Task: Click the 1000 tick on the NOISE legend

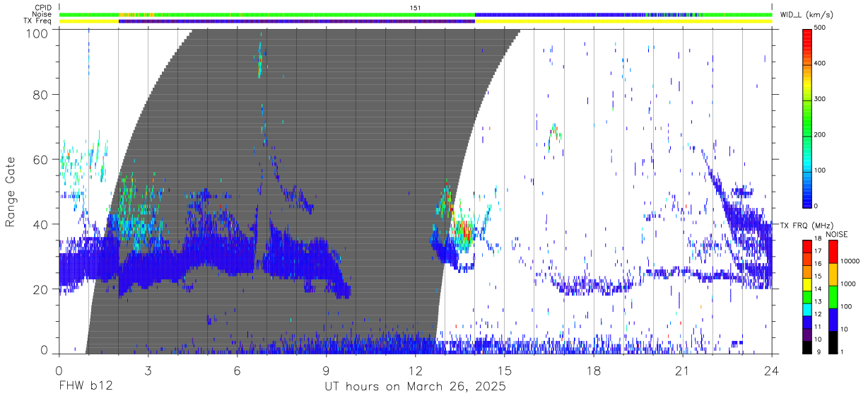Action: (849, 284)
